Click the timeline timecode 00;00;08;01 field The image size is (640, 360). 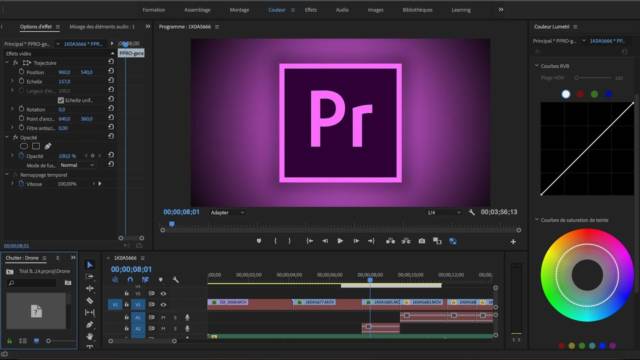(x=131, y=269)
